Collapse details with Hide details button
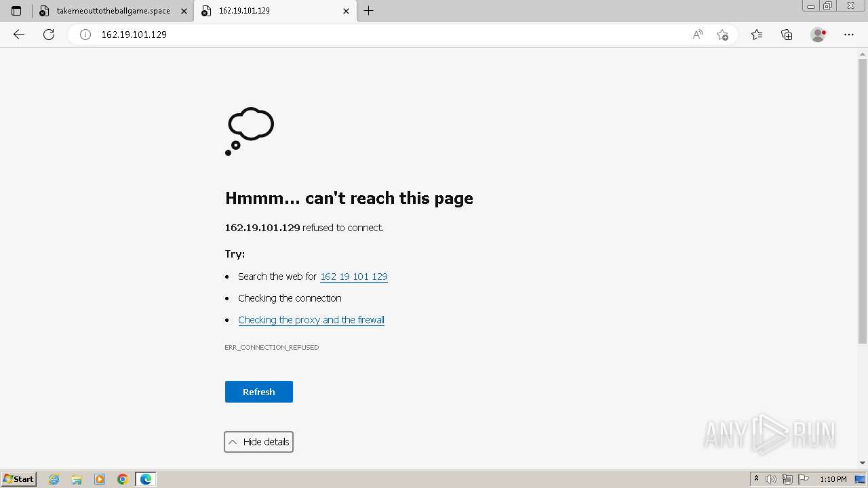Viewport: 868px width, 488px height. coord(259,442)
